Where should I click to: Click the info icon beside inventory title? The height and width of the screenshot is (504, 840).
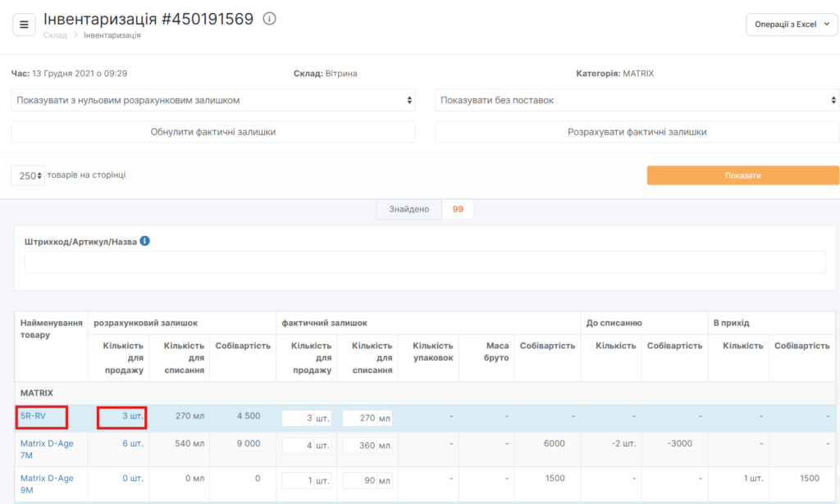270,19
